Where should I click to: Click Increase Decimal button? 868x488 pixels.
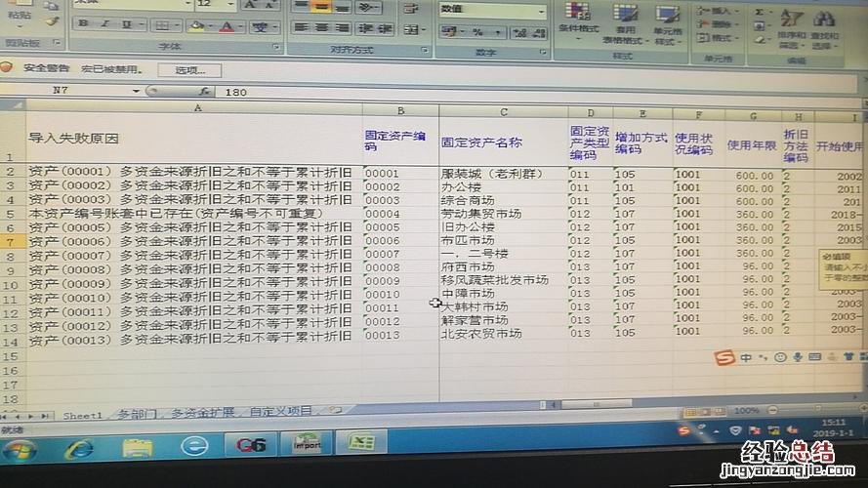click(x=519, y=33)
